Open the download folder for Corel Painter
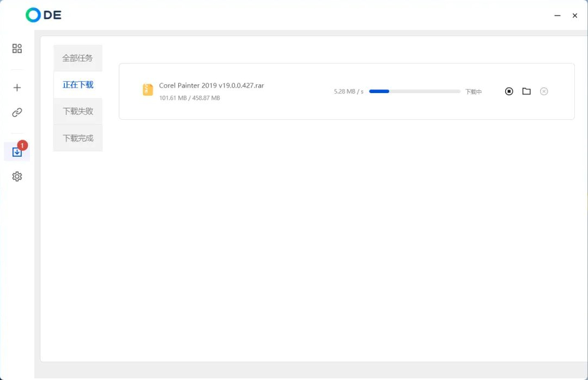This screenshot has height=380, width=588. click(x=526, y=91)
